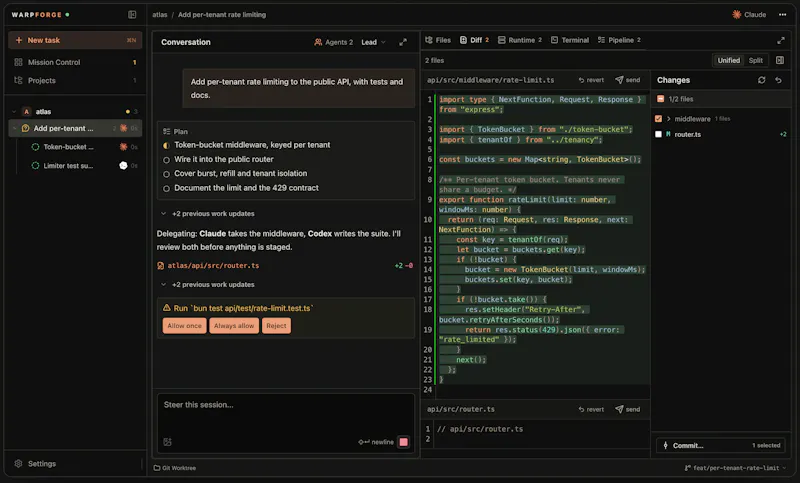Screen dimensions: 800x483
Task: Send router.ts diff
Action: (628, 410)
